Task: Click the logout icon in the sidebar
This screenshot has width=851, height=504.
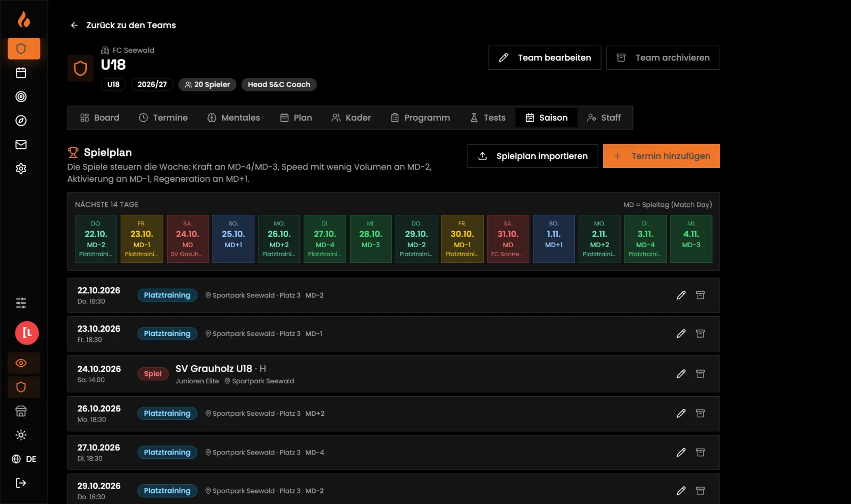Action: coord(21,483)
